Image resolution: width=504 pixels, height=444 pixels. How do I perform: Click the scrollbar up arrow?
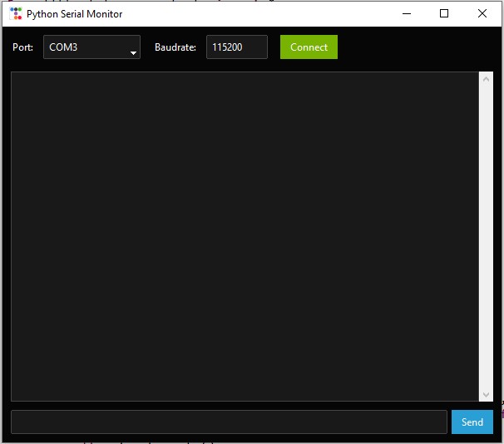click(x=486, y=80)
